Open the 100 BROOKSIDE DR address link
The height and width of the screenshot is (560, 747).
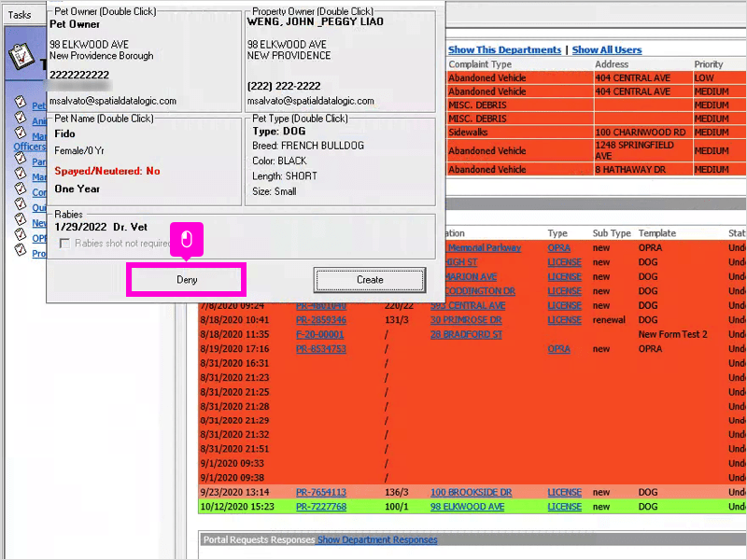click(x=472, y=493)
